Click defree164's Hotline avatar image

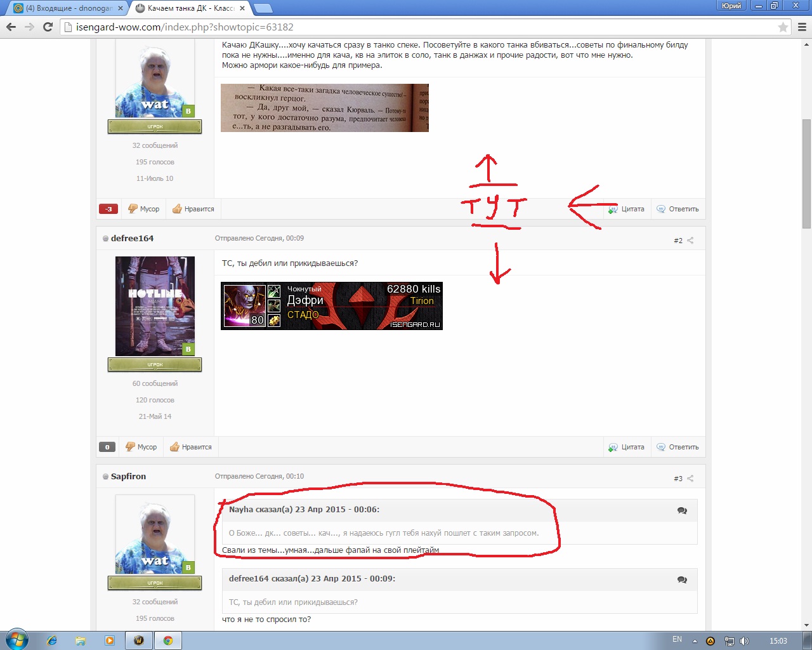[x=155, y=306]
